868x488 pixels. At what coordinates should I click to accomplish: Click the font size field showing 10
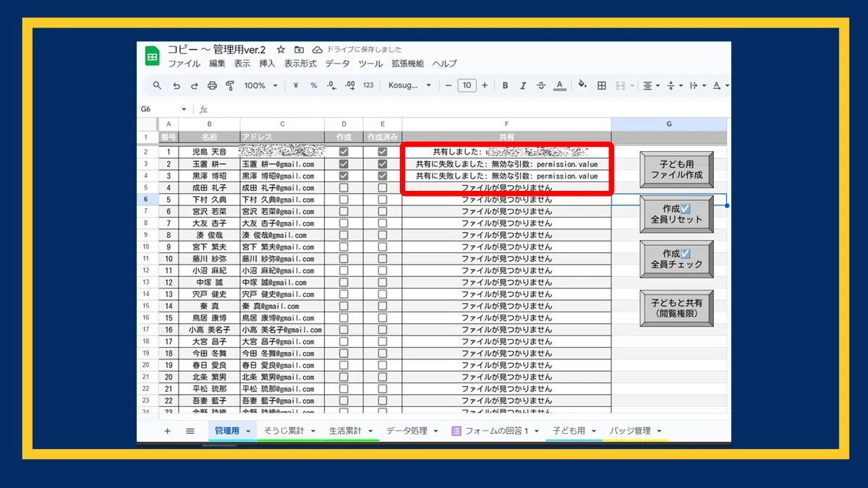[467, 85]
